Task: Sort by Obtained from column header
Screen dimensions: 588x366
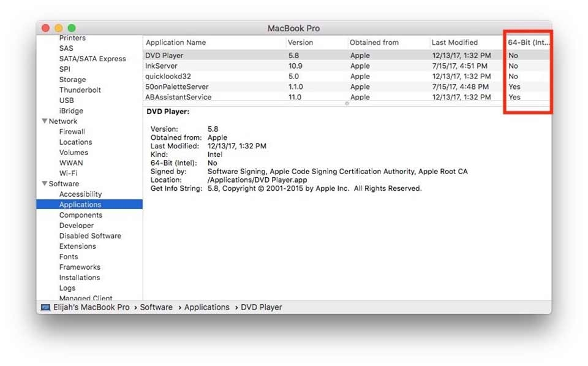Action: pyautogui.click(x=388, y=42)
